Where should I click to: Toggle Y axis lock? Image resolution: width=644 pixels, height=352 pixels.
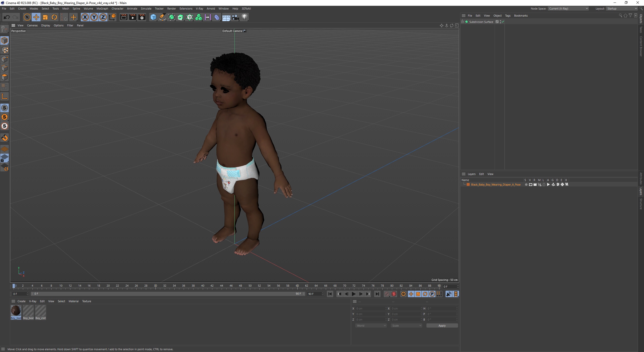(94, 17)
